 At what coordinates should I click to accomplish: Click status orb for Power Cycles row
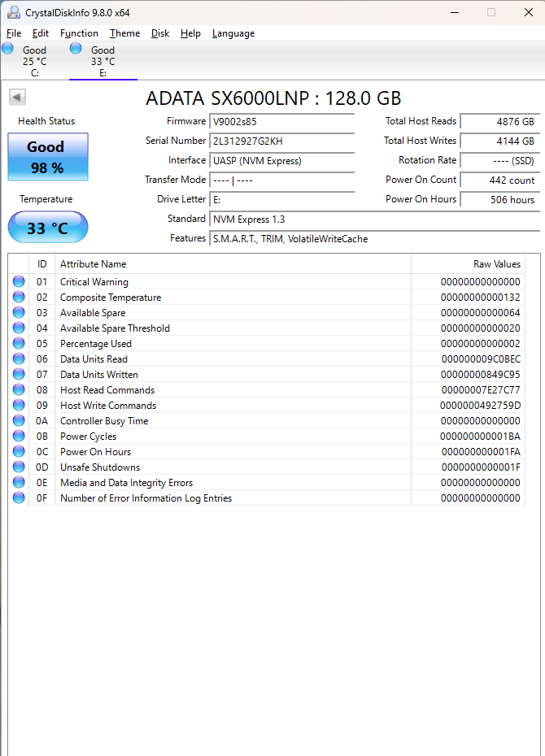coord(19,436)
